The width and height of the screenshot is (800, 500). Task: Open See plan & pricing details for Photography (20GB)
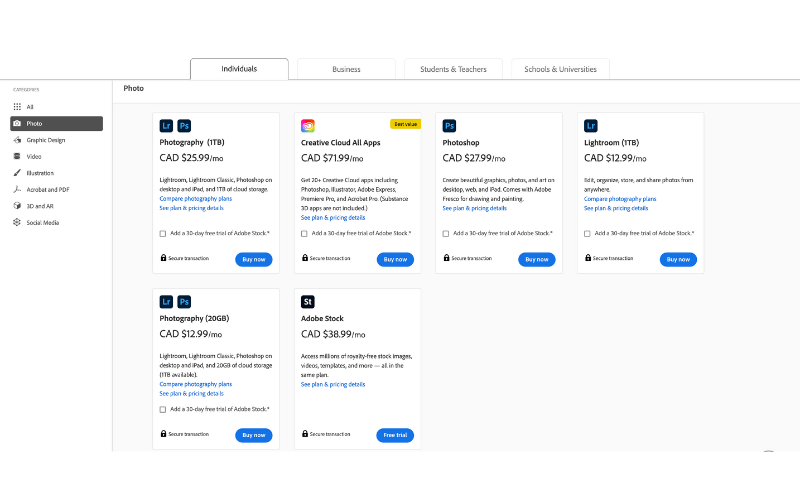tap(191, 393)
